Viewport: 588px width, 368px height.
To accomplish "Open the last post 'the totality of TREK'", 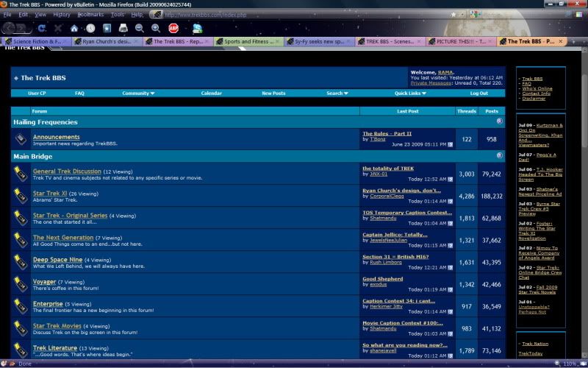I will coord(388,169).
